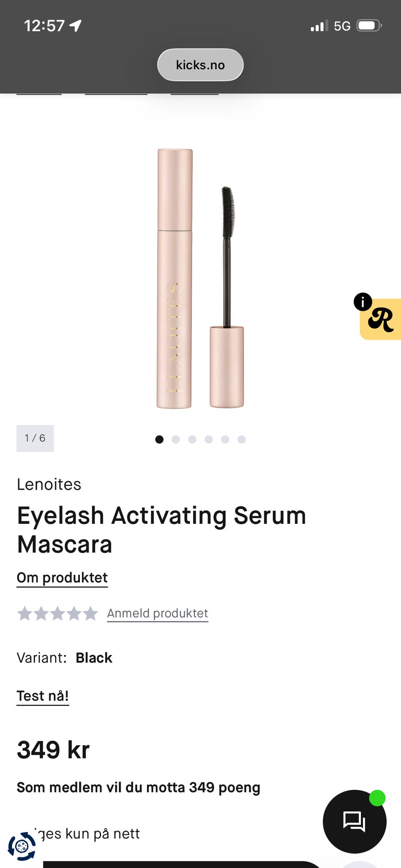The width and height of the screenshot is (401, 868).
Task: Tap the battery indicator icon
Action: pos(369,26)
